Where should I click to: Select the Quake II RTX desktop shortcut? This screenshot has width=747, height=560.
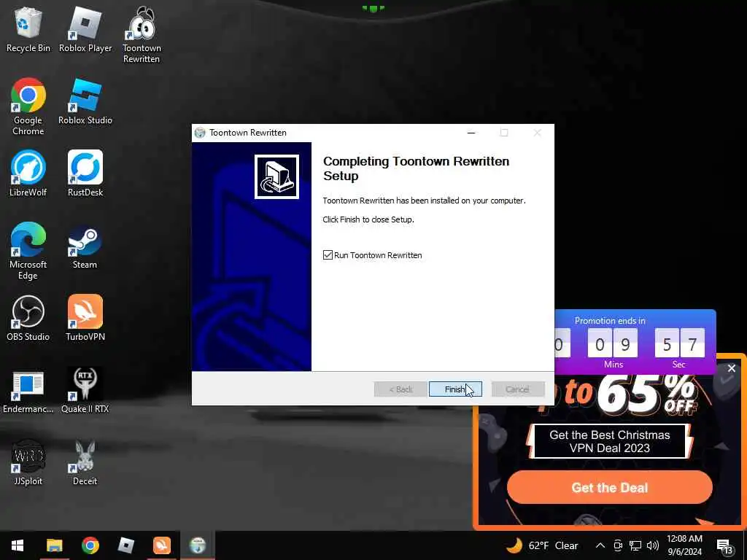pos(85,391)
